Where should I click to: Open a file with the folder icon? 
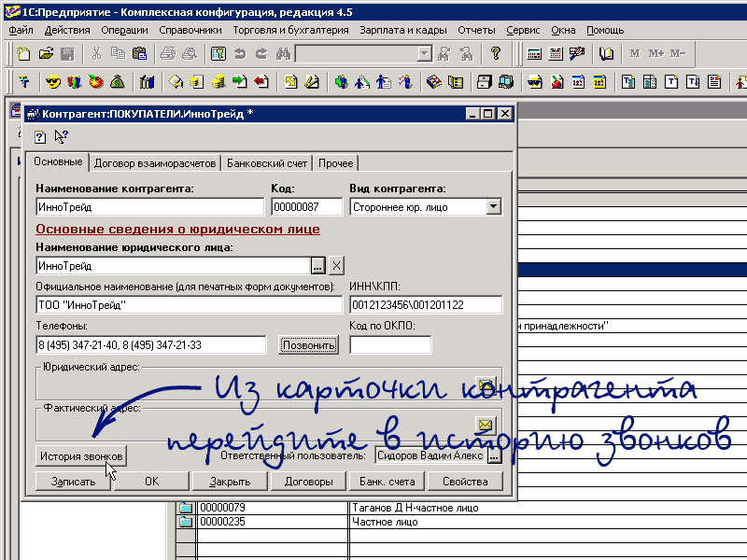coord(46,54)
